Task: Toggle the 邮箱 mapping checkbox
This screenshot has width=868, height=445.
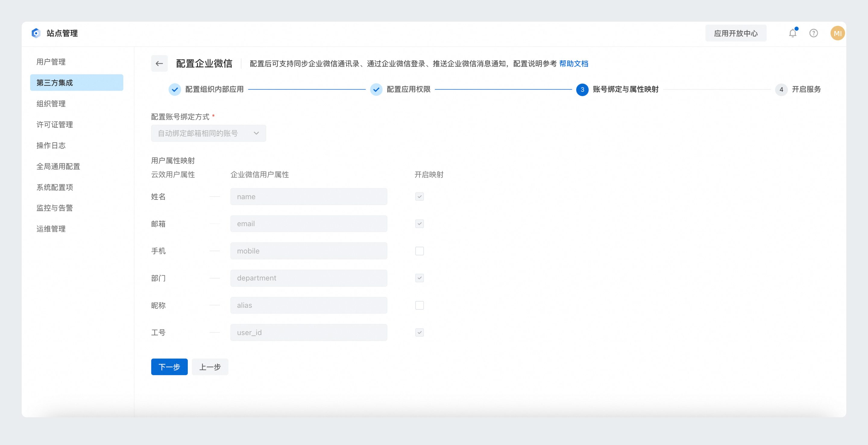Action: [420, 223]
